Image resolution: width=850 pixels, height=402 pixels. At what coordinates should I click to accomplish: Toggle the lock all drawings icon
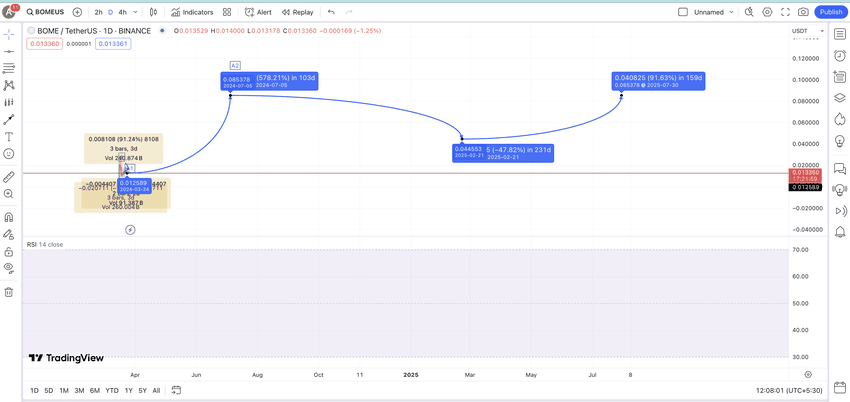(9, 251)
